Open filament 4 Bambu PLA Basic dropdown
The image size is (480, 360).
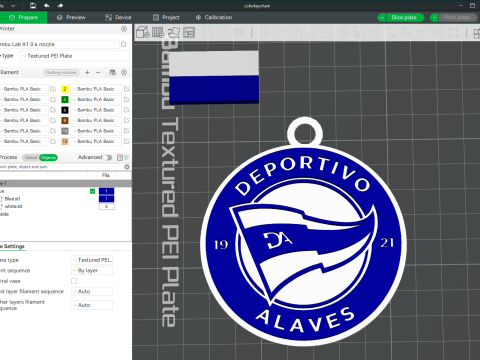pos(96,99)
